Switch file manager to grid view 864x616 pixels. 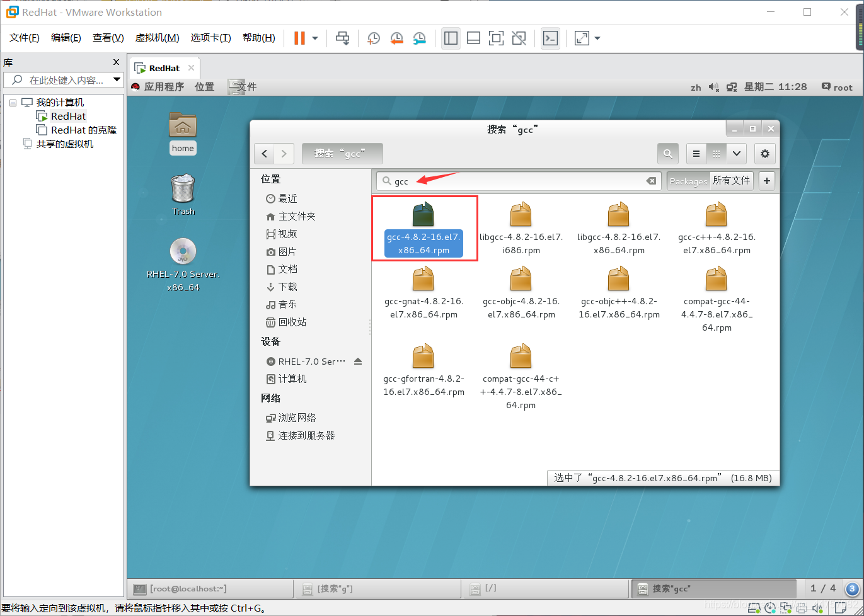point(716,154)
